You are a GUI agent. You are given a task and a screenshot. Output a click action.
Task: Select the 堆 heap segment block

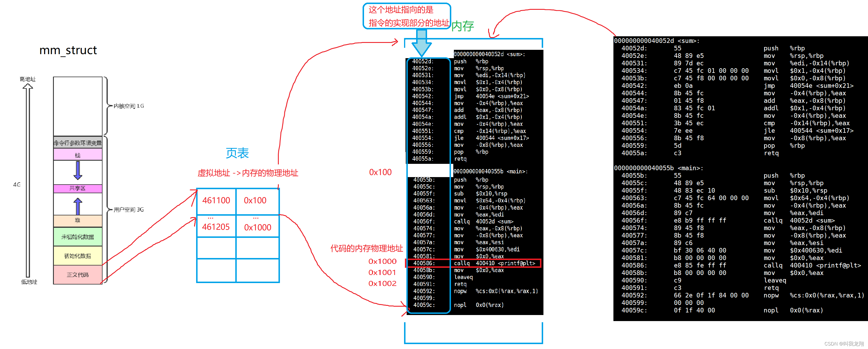pyautogui.click(x=78, y=221)
